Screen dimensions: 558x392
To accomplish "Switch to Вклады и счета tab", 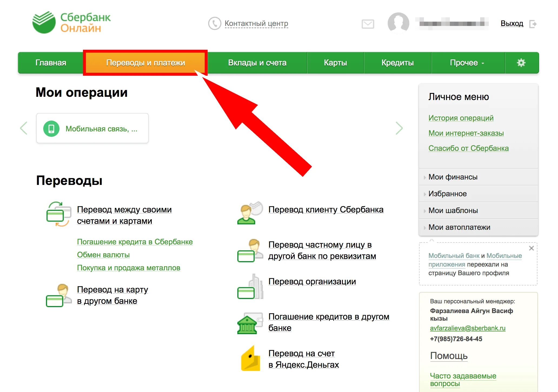I will pos(257,63).
